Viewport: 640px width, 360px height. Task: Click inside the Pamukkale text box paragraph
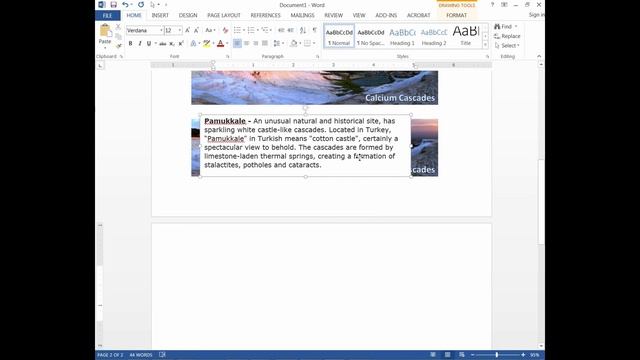pyautogui.click(x=301, y=143)
